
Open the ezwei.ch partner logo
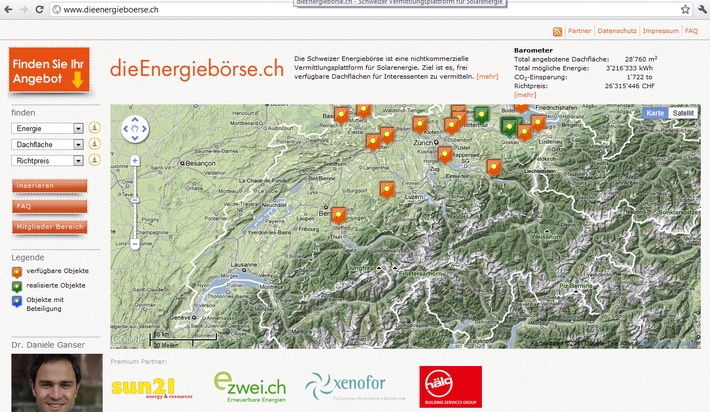click(249, 388)
